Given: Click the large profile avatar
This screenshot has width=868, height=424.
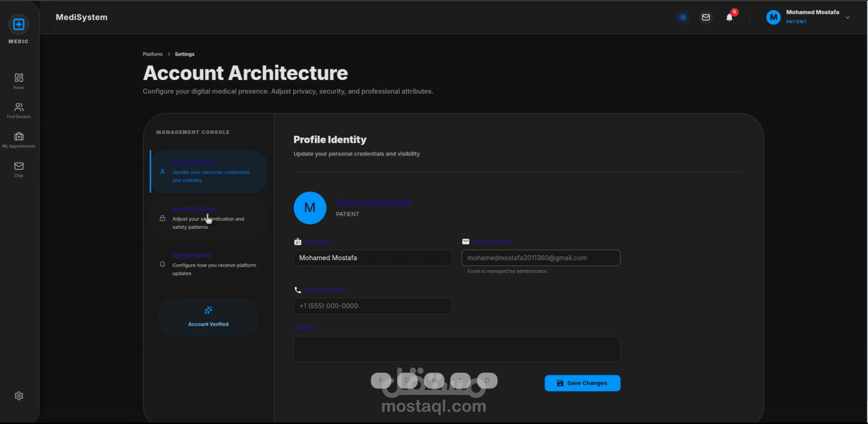Looking at the screenshot, I should pos(310,208).
